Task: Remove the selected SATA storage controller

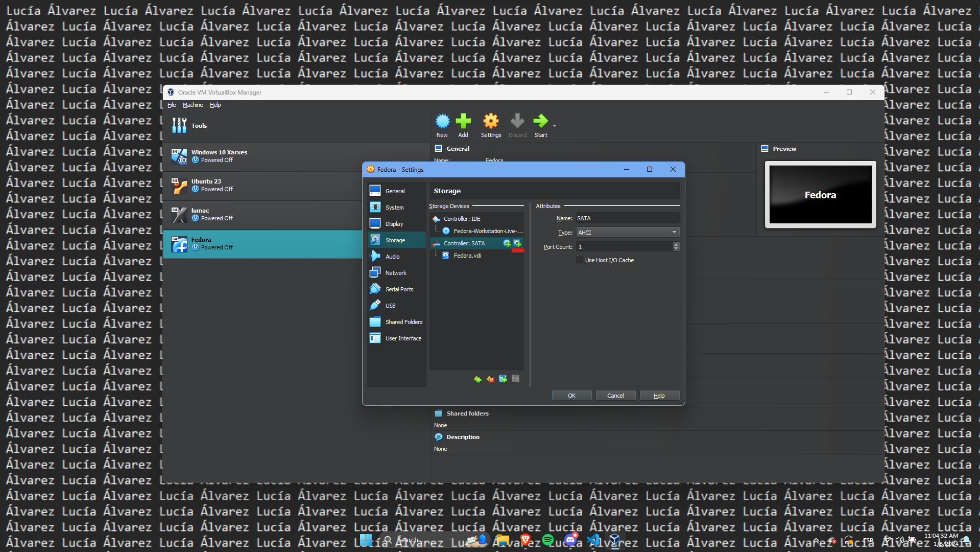Action: coord(490,379)
